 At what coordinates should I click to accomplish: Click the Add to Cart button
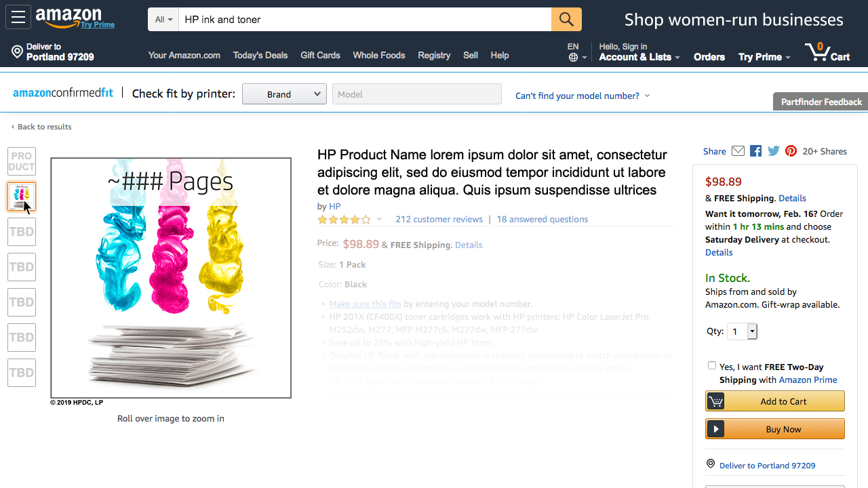click(x=775, y=401)
